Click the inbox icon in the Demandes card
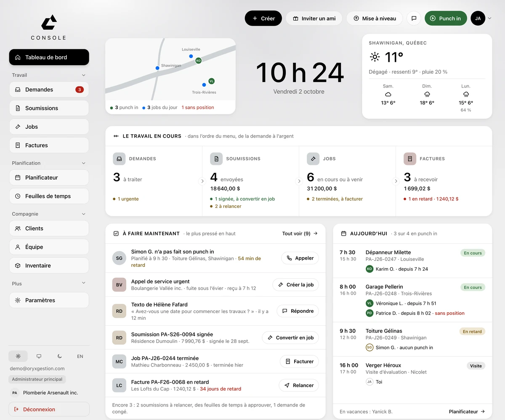Viewport: 505px width, 420px height. (x=119, y=159)
